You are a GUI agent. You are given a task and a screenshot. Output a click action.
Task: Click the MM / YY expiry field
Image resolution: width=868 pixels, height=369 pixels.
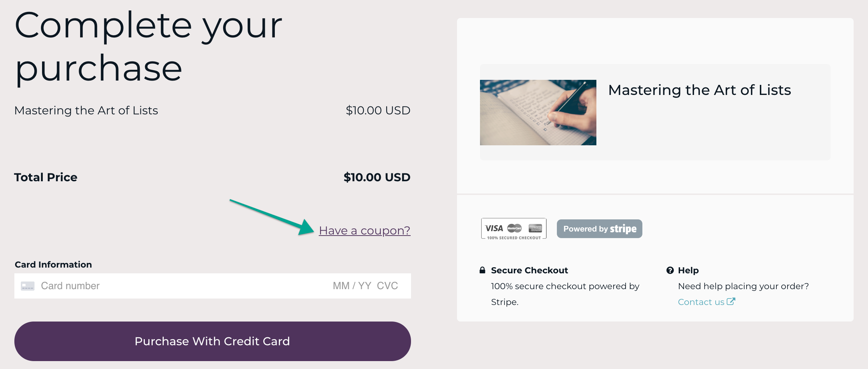click(352, 286)
